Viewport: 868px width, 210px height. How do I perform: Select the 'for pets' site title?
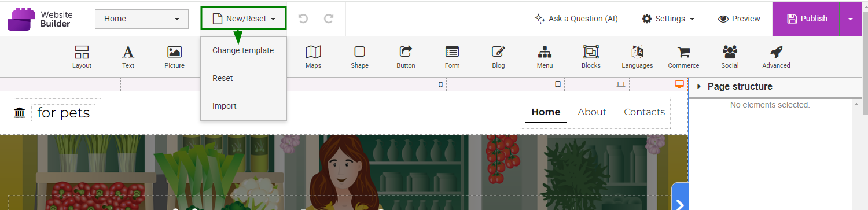[x=63, y=113]
